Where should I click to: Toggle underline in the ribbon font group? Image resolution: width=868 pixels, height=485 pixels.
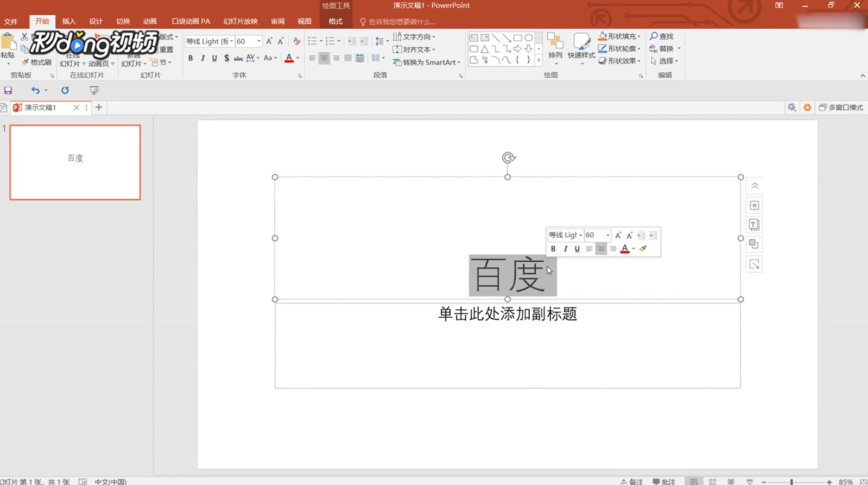[214, 58]
